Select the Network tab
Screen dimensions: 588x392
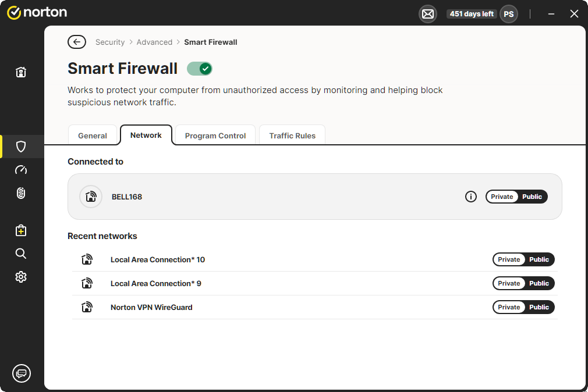click(x=146, y=135)
